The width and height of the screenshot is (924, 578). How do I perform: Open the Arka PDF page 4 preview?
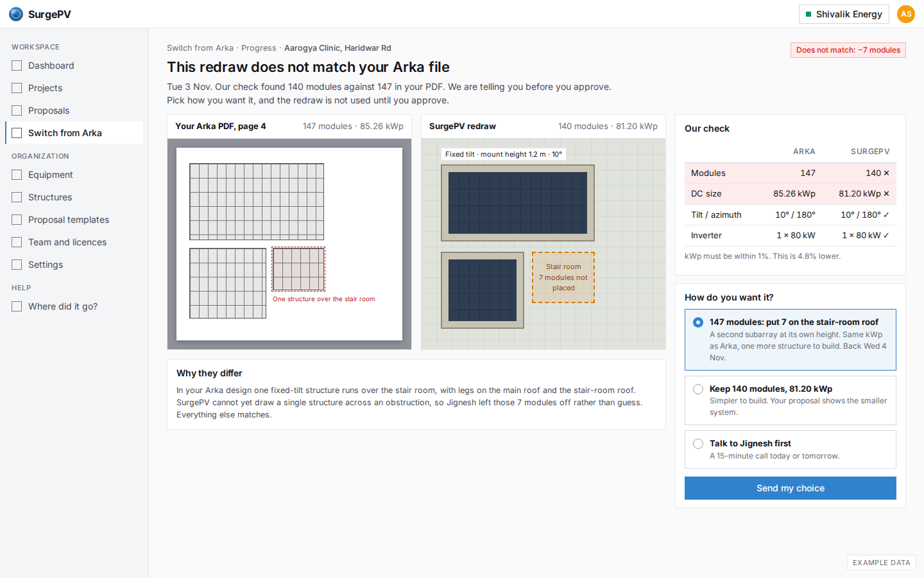coord(289,244)
